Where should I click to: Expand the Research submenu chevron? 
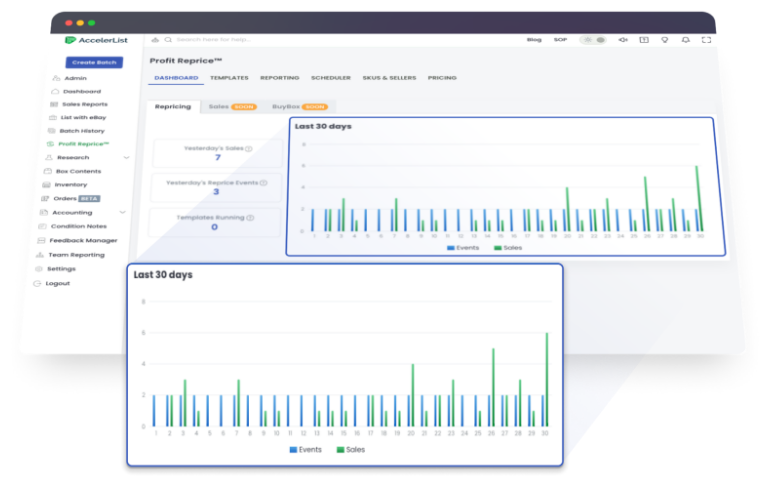click(127, 158)
